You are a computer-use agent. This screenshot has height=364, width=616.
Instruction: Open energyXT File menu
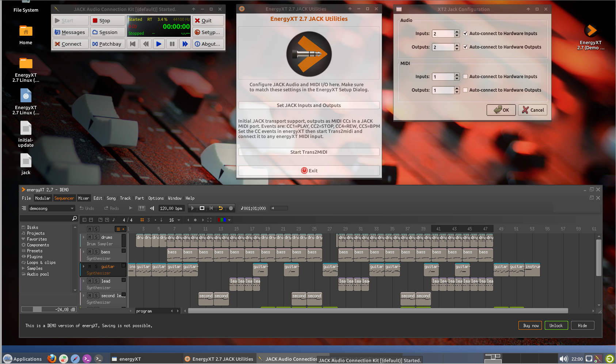click(x=26, y=198)
